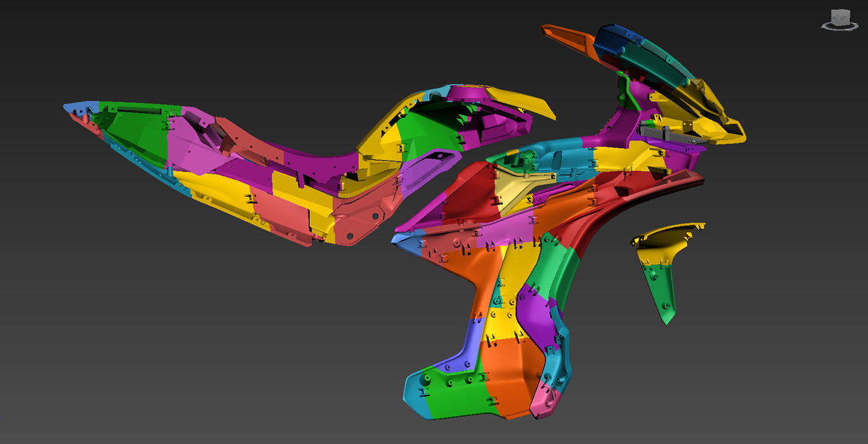Viewport: 868px width, 444px height.
Task: Click the ViewCube face adjacent to LEFT
Action: click(834, 17)
